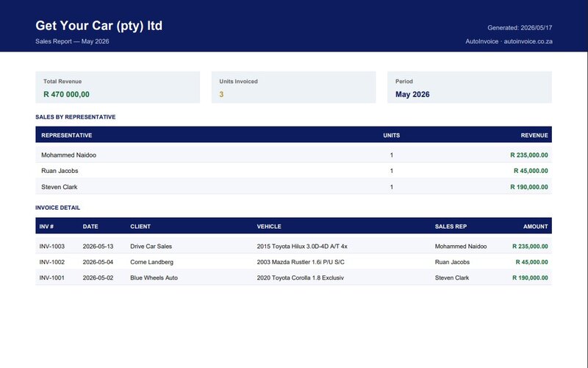588x368 pixels.
Task: Click the Total Revenue label
Action: (x=62, y=82)
